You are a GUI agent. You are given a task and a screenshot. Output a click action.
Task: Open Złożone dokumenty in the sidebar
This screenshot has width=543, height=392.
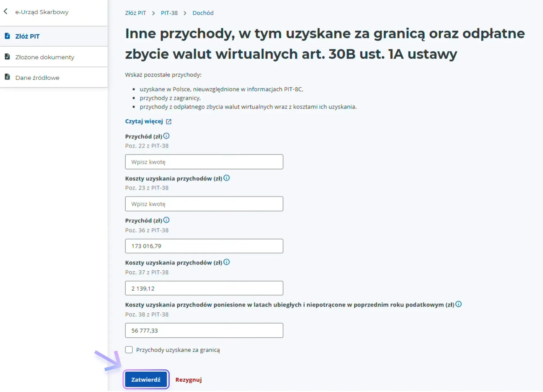pos(45,57)
